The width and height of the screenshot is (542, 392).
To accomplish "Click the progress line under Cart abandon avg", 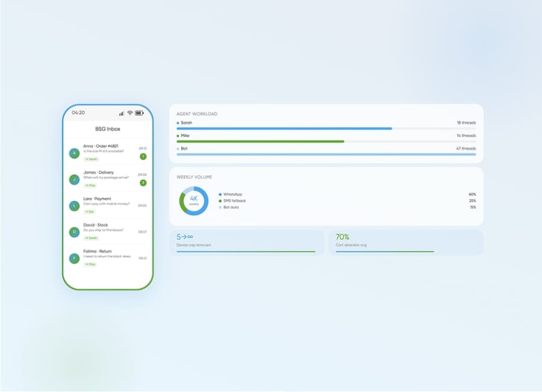I will pyautogui.click(x=385, y=252).
